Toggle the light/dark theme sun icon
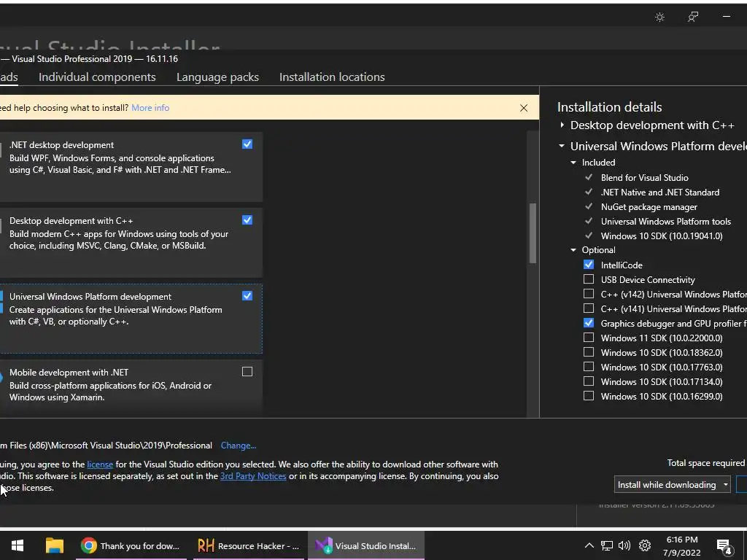Screen dimensions: 747x560 tap(659, 17)
